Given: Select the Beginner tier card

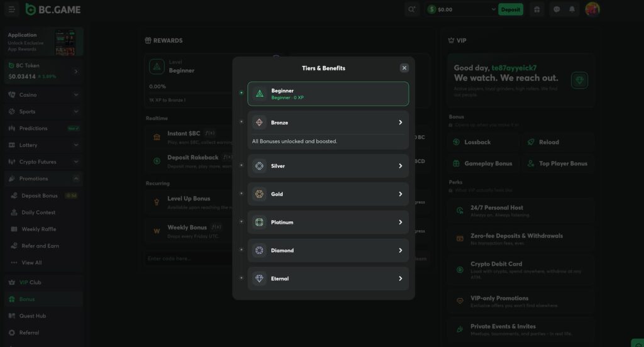Looking at the screenshot, I should (x=328, y=94).
